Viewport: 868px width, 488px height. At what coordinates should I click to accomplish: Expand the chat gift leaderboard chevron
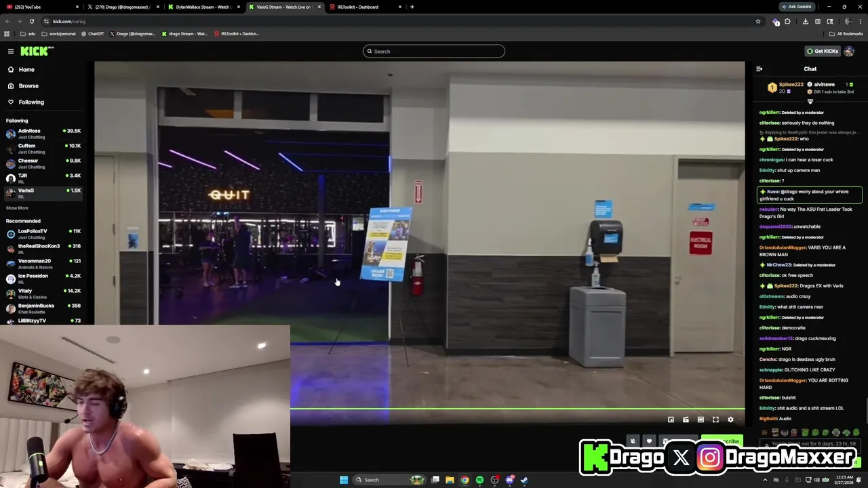point(810,102)
